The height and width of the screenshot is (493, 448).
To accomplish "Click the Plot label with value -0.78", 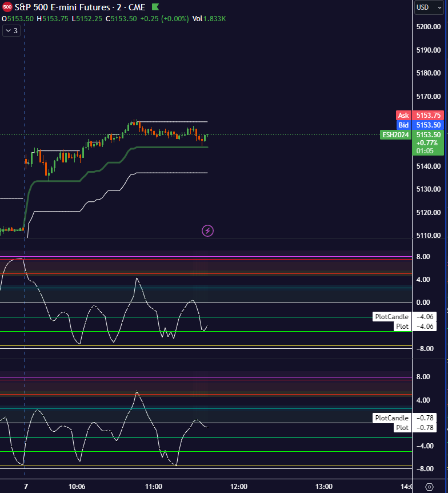I will pos(402,428).
